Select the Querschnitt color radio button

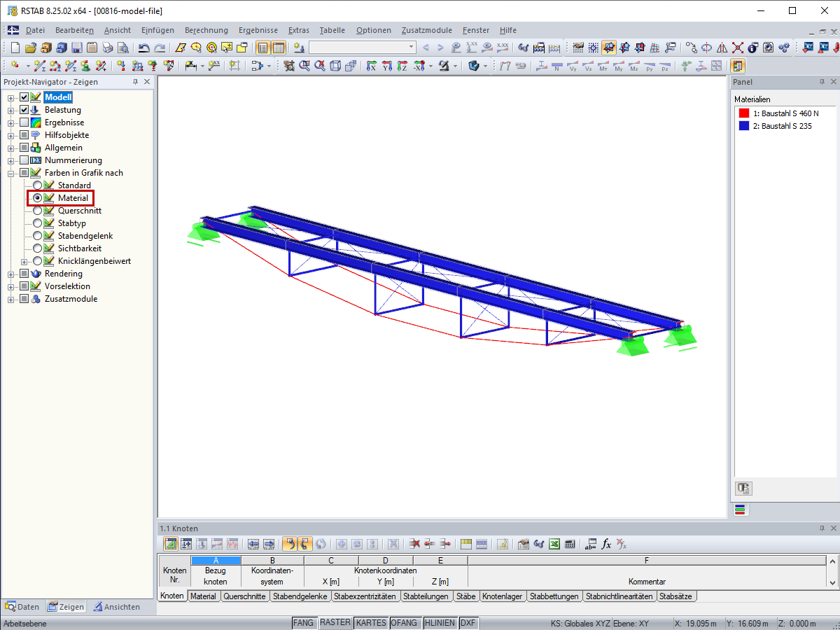(x=37, y=211)
